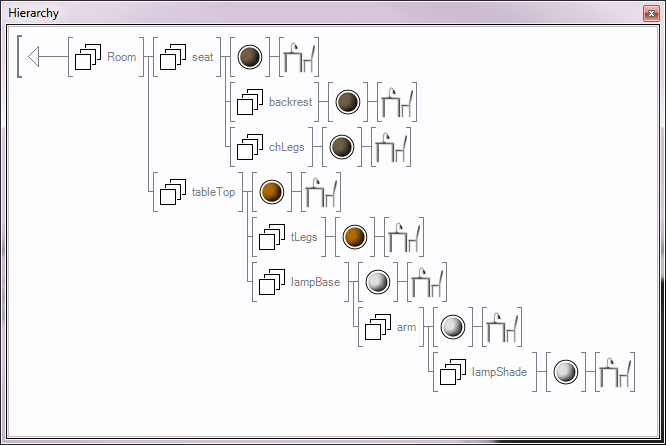The width and height of the screenshot is (666, 445).
Task: Select the lampShade node label
Action: tap(499, 372)
